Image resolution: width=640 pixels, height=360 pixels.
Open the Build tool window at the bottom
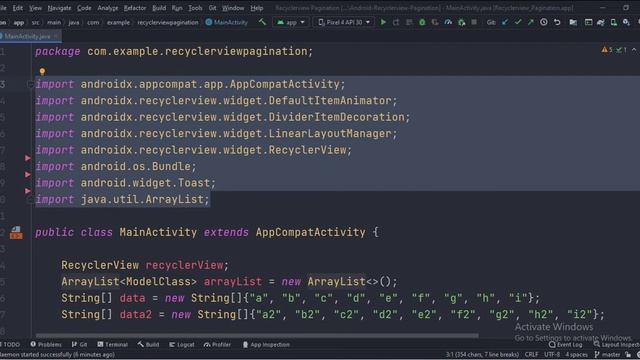(149, 344)
